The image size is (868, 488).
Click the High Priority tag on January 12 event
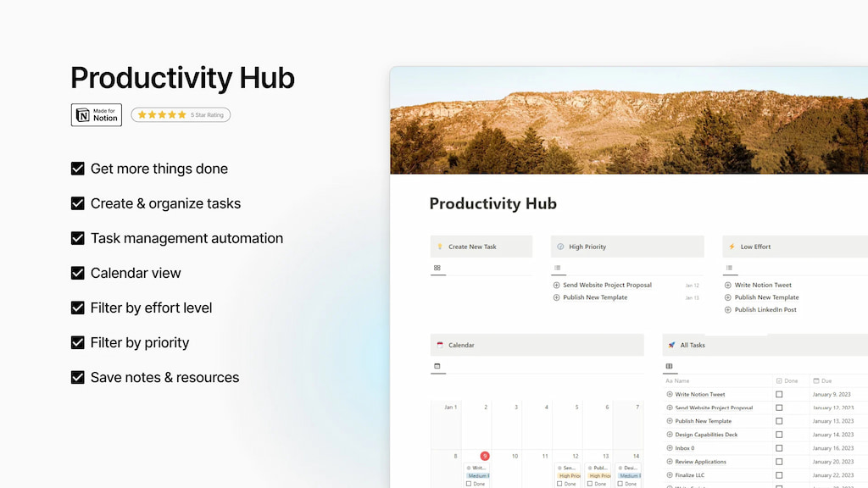pyautogui.click(x=568, y=474)
